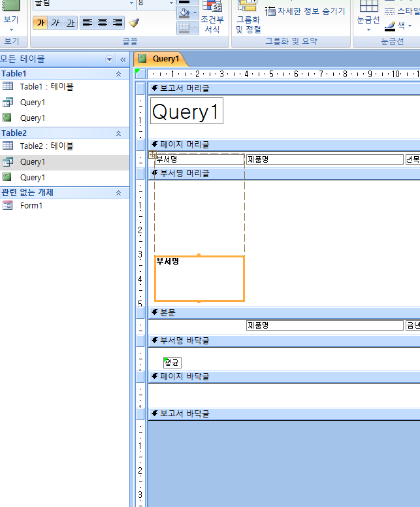Open the fill color bucket dropdown
The image size is (420, 507).
[x=195, y=13]
